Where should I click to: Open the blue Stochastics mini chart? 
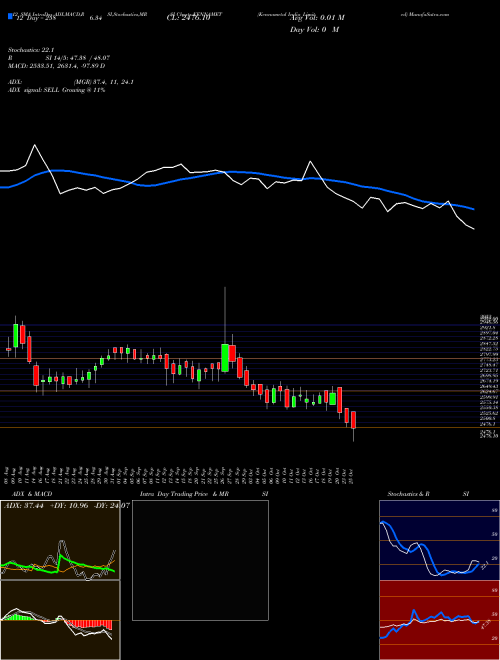point(439,540)
